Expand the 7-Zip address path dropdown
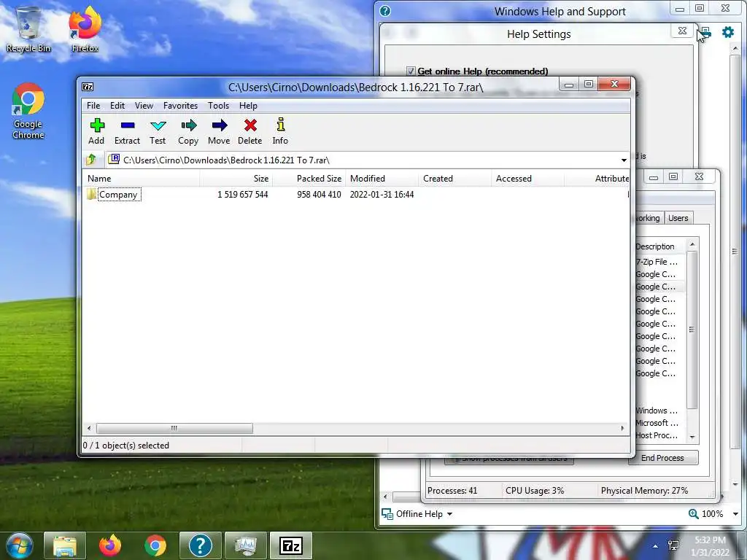Screen dimensions: 747x560 [x=624, y=160]
